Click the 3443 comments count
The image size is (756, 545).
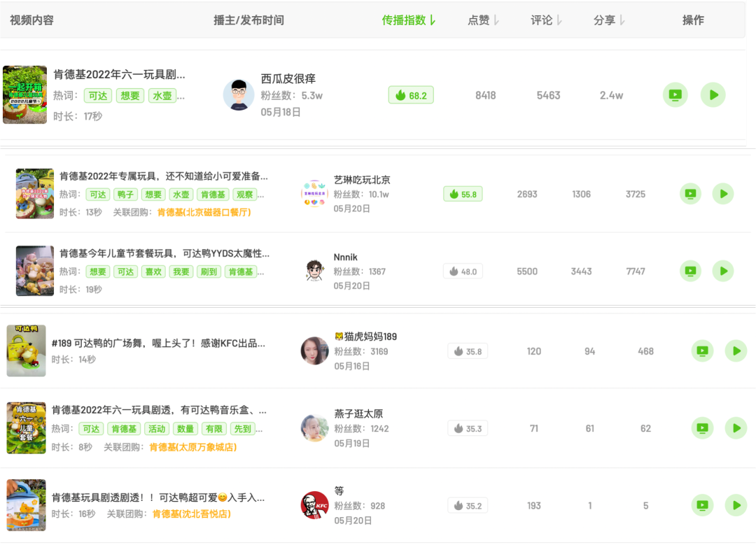pyautogui.click(x=582, y=271)
